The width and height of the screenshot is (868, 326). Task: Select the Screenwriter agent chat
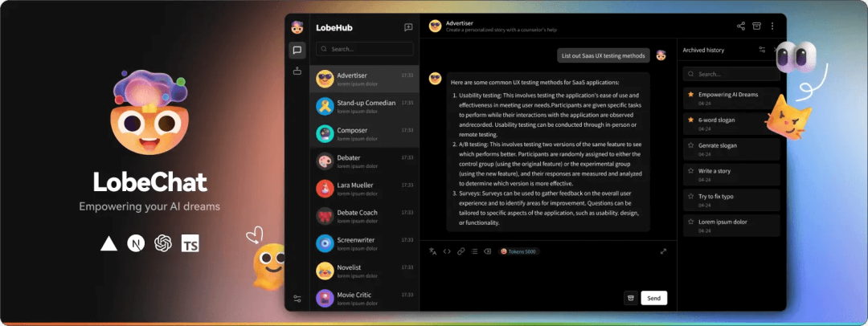364,243
